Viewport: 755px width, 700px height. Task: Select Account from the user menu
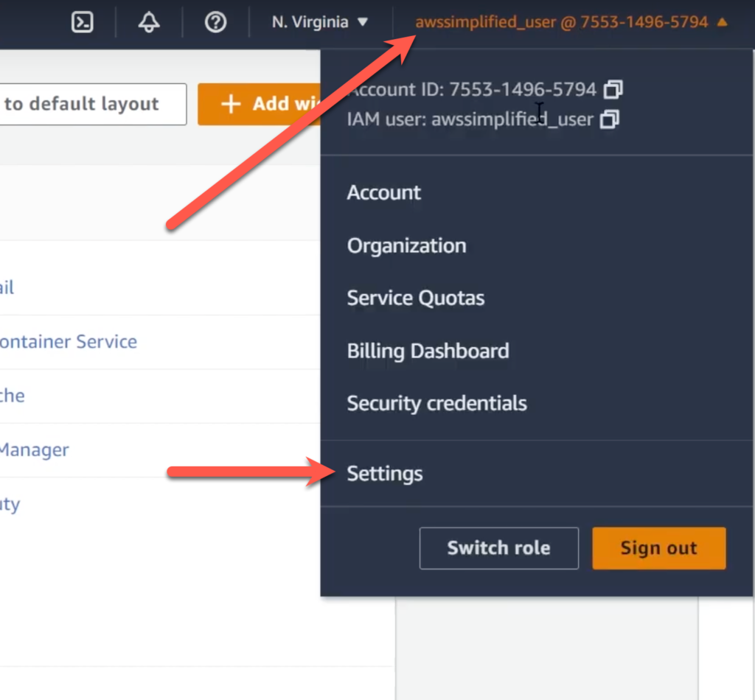tap(384, 193)
